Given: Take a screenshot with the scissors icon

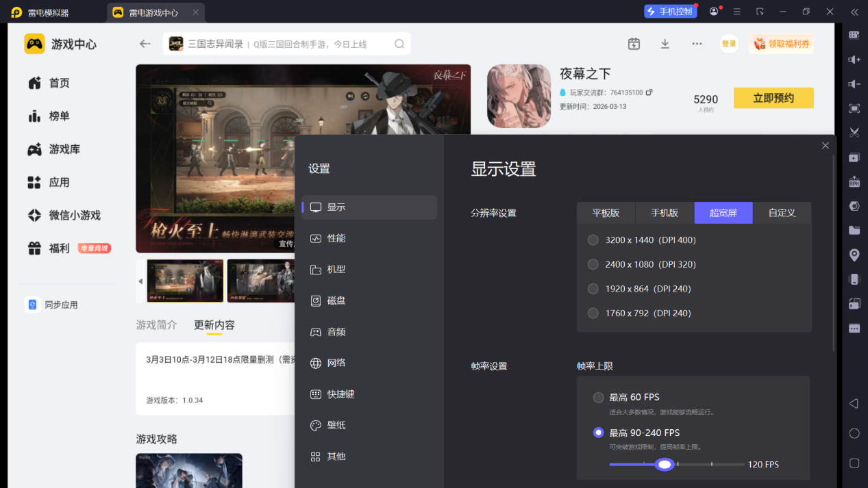Looking at the screenshot, I should [x=854, y=133].
